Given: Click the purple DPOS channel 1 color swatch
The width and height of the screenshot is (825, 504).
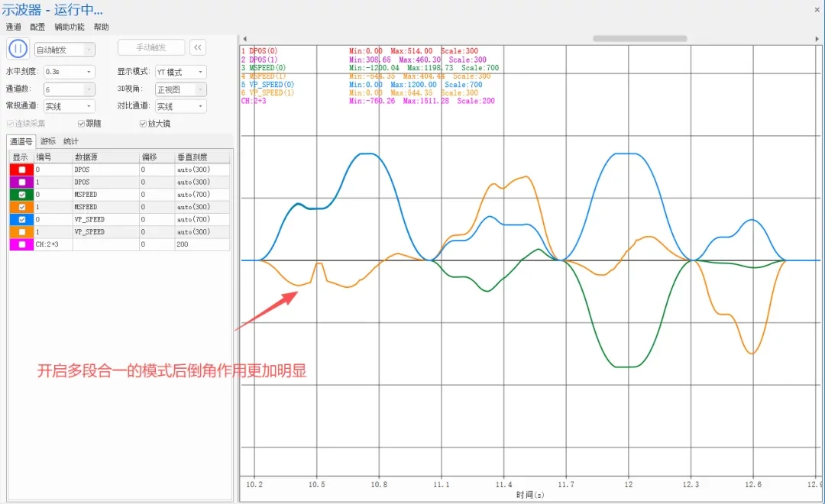Looking at the screenshot, I should pos(21,182).
